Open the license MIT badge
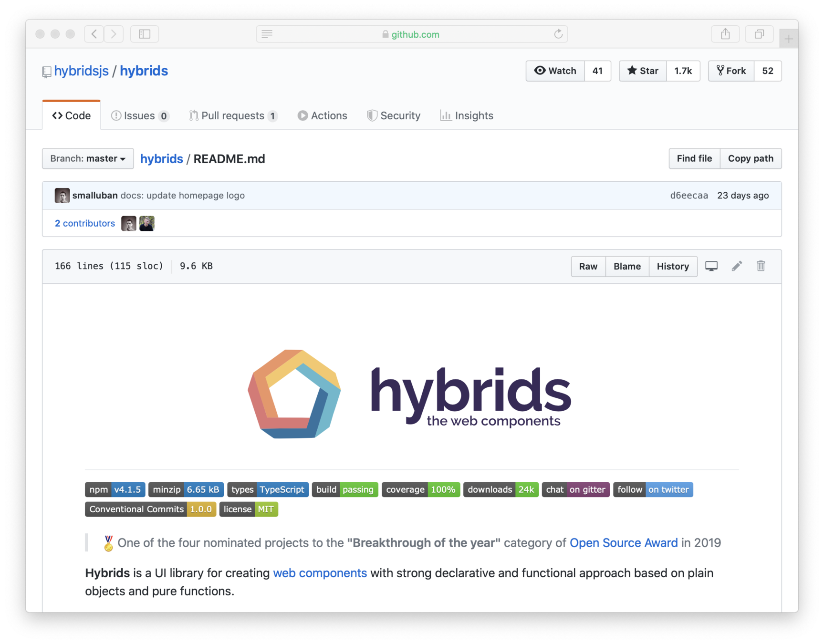824x644 pixels. [x=249, y=509]
